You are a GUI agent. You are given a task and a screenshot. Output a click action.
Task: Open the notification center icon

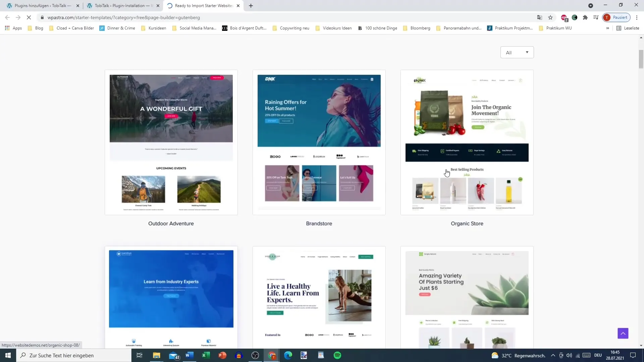click(633, 355)
